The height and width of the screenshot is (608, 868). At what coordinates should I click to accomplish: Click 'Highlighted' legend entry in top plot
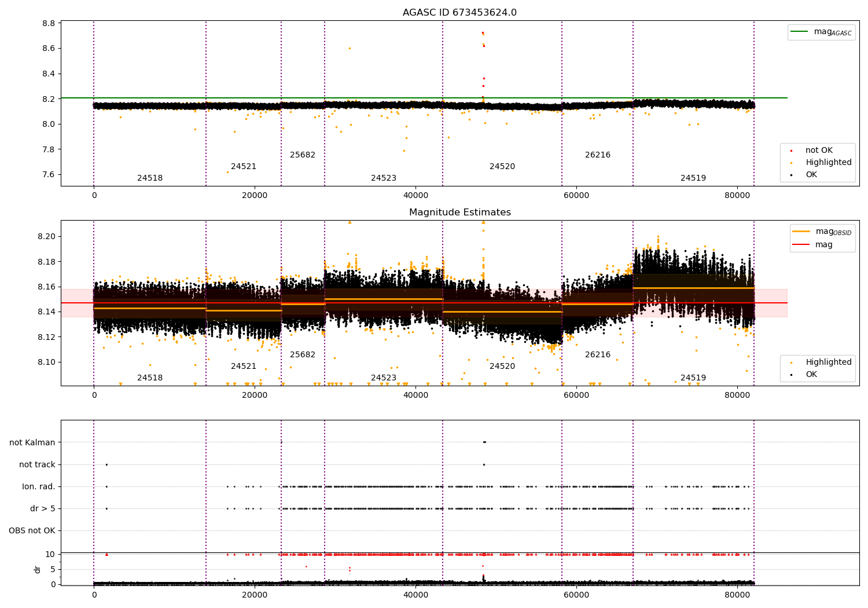[821, 163]
